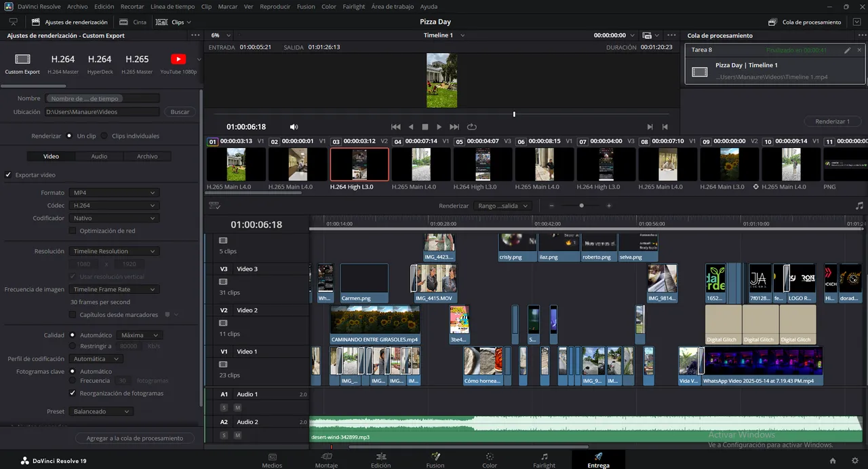This screenshot has height=469, width=868.
Task: Open the Preset Balanceado dropdown
Action: click(x=100, y=411)
